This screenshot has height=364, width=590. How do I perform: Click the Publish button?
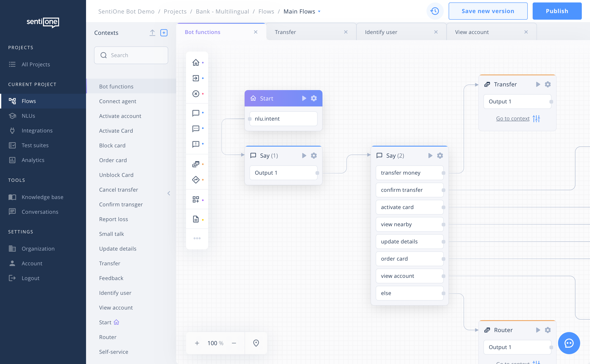(x=557, y=11)
